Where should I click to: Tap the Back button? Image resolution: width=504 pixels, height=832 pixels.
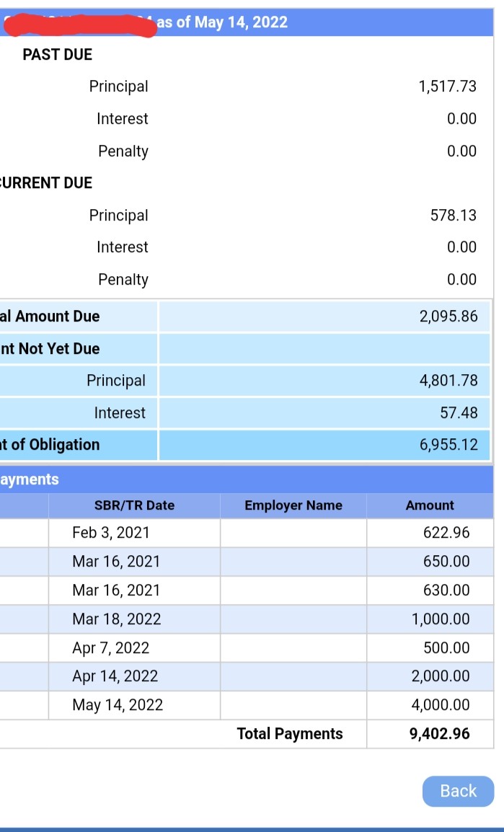point(458,791)
